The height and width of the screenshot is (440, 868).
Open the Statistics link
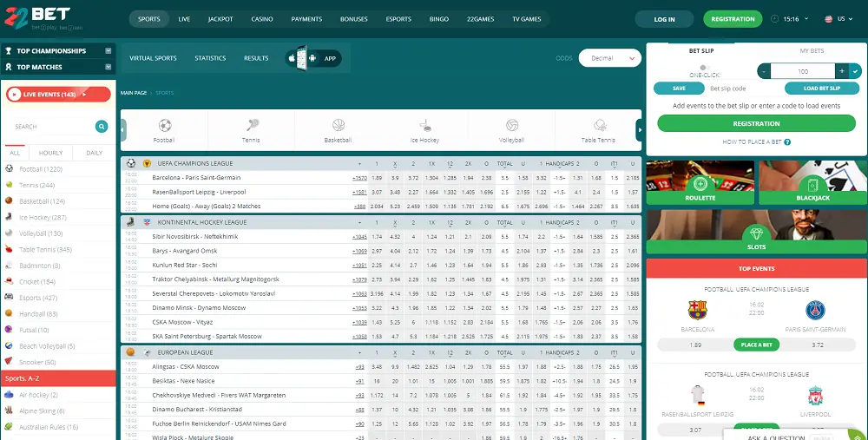pyautogui.click(x=210, y=58)
